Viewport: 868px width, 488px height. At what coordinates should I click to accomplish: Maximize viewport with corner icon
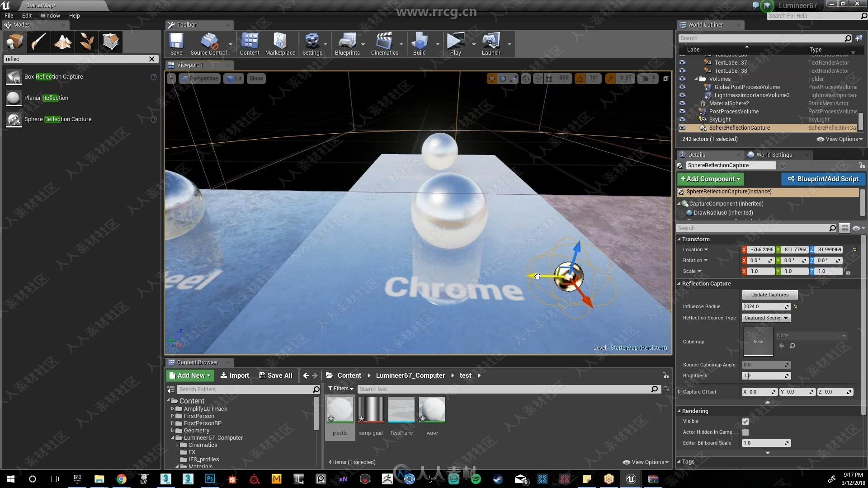(665, 79)
